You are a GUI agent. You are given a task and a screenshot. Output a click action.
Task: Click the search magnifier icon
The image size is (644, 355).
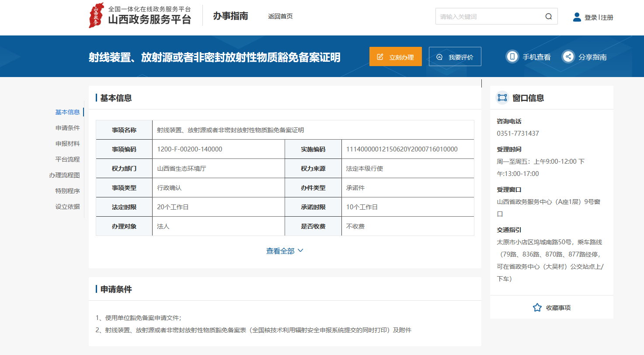pyautogui.click(x=549, y=17)
